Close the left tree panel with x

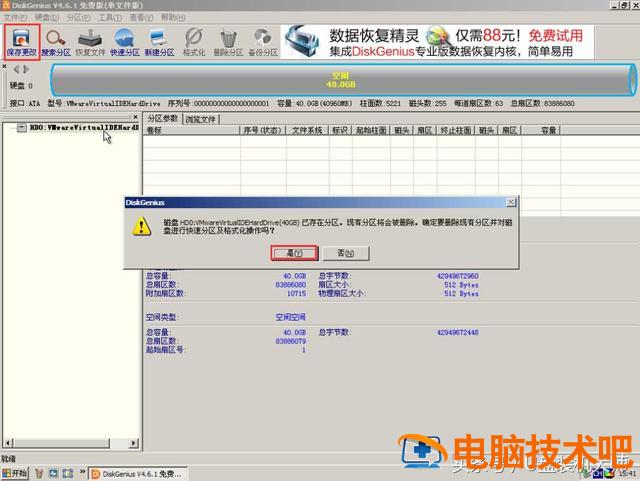coord(136,117)
